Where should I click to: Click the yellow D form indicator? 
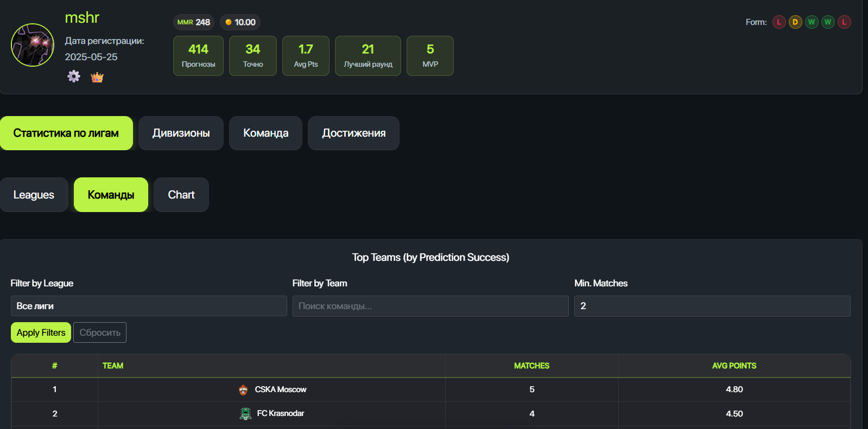795,22
